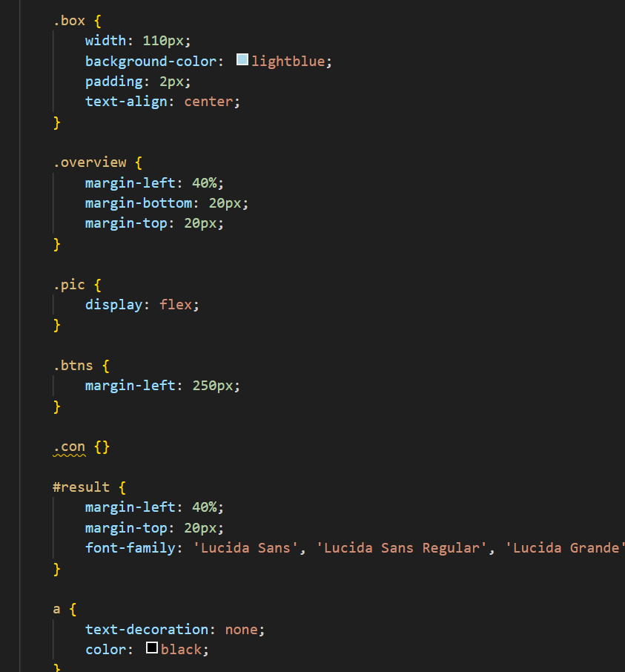The width and height of the screenshot is (625, 672).
Task: Click the text-decoration property name
Action: point(143,629)
